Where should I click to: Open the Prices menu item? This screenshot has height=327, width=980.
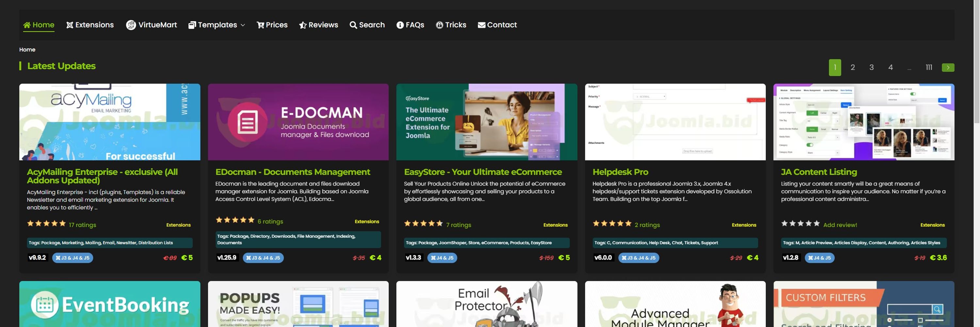point(272,25)
